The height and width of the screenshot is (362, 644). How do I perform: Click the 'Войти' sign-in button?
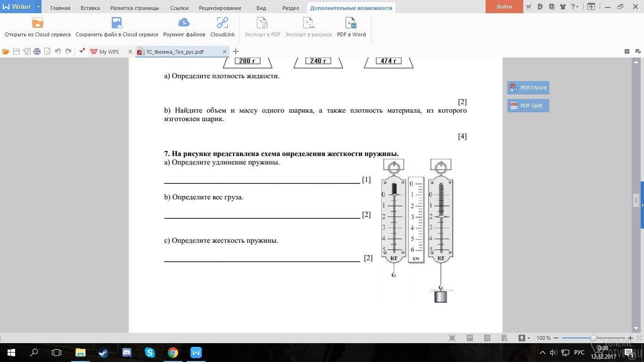(x=504, y=7)
